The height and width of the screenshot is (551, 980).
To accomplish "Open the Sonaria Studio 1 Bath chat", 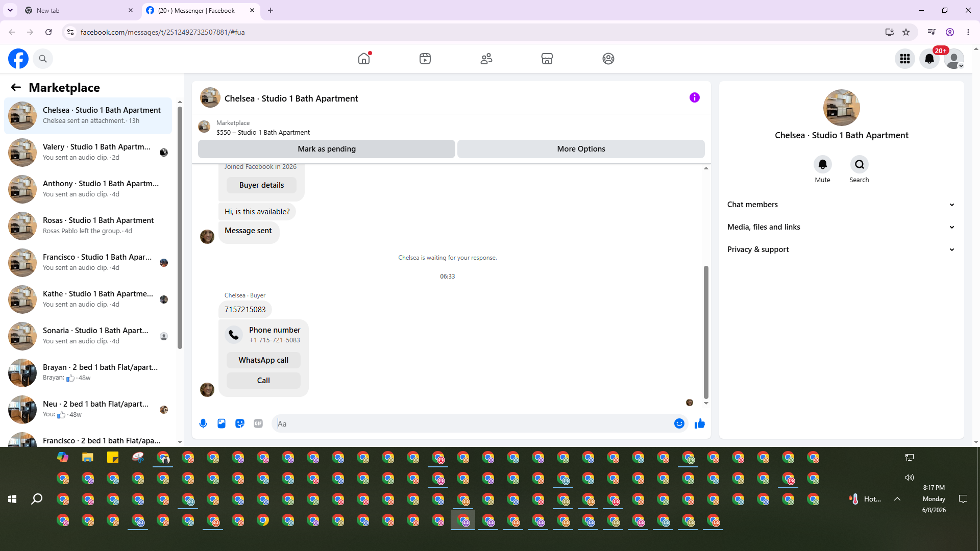I will (88, 336).
